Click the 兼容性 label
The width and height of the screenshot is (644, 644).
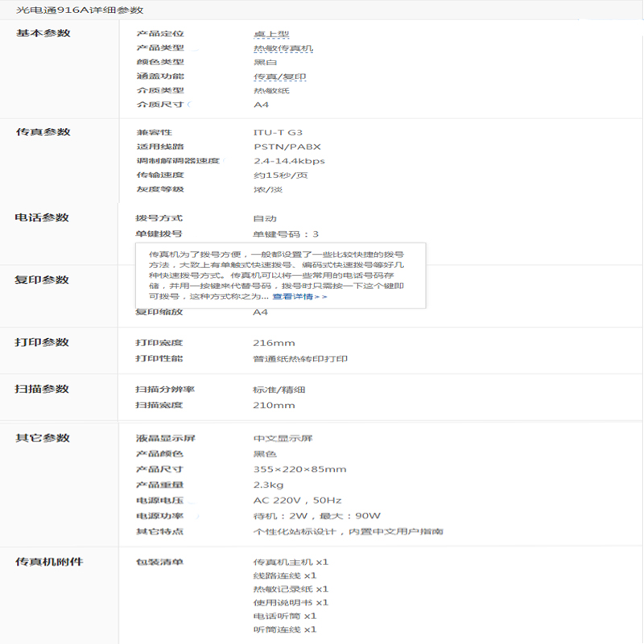(x=155, y=133)
